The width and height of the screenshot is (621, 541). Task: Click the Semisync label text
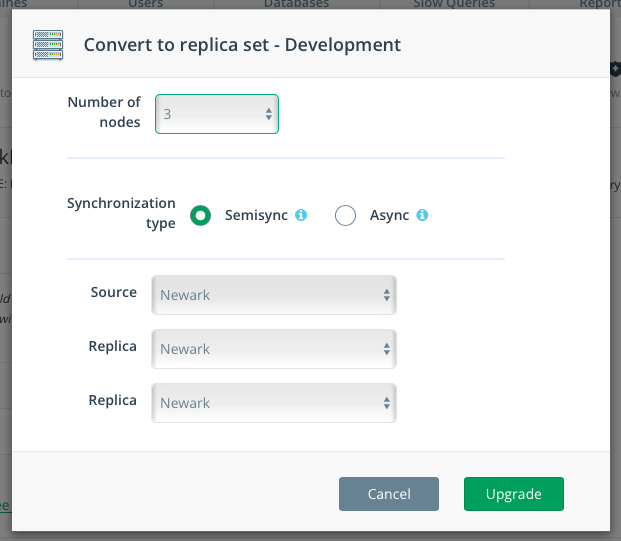pyautogui.click(x=256, y=215)
